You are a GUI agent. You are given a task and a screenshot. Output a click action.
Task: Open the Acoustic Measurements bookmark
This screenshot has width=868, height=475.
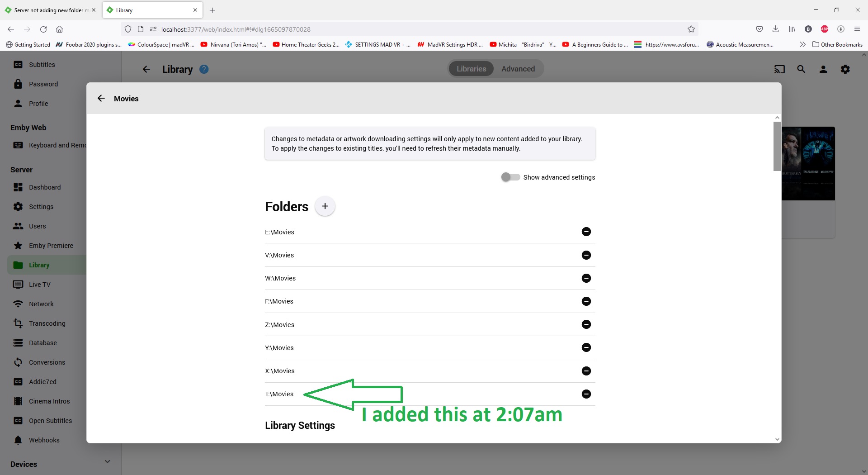tap(740, 44)
